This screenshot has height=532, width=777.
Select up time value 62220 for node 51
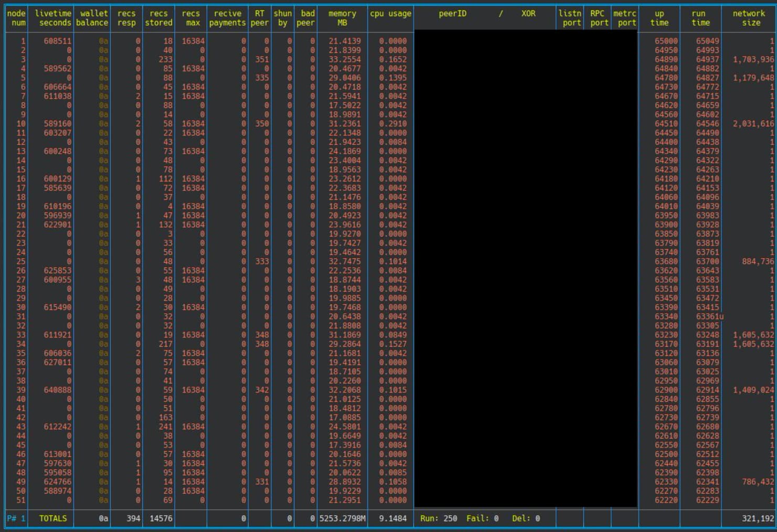666,500
